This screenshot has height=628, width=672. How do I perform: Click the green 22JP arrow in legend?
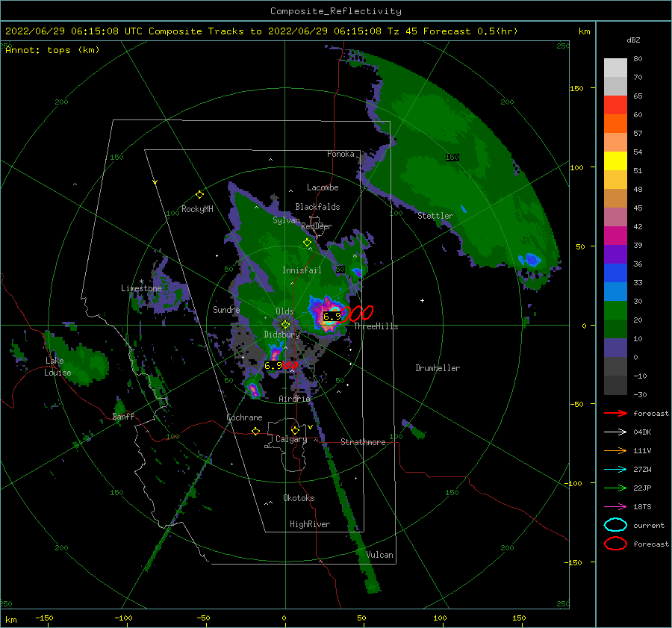(615, 488)
